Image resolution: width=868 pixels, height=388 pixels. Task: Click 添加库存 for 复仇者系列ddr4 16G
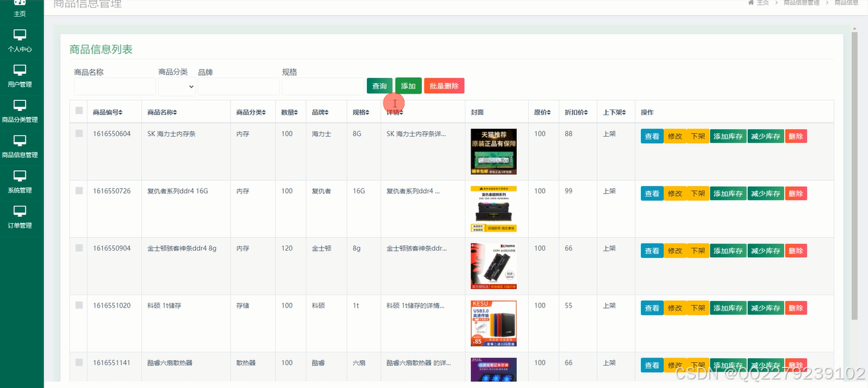click(728, 194)
